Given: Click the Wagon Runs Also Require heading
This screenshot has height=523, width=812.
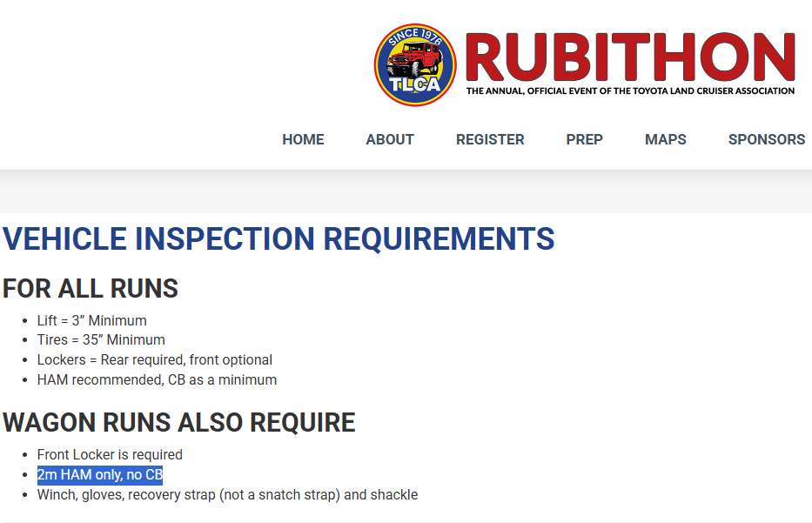Looking at the screenshot, I should click(x=179, y=422).
